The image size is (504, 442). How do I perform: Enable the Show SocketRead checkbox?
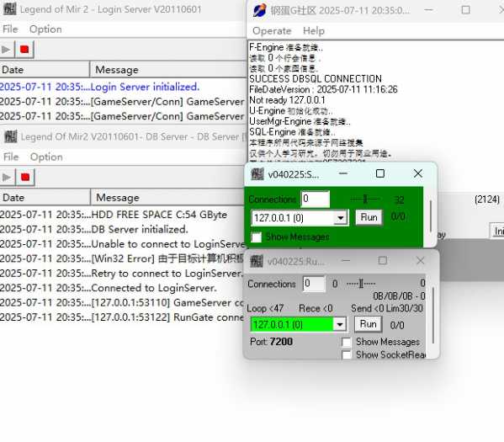pos(347,355)
